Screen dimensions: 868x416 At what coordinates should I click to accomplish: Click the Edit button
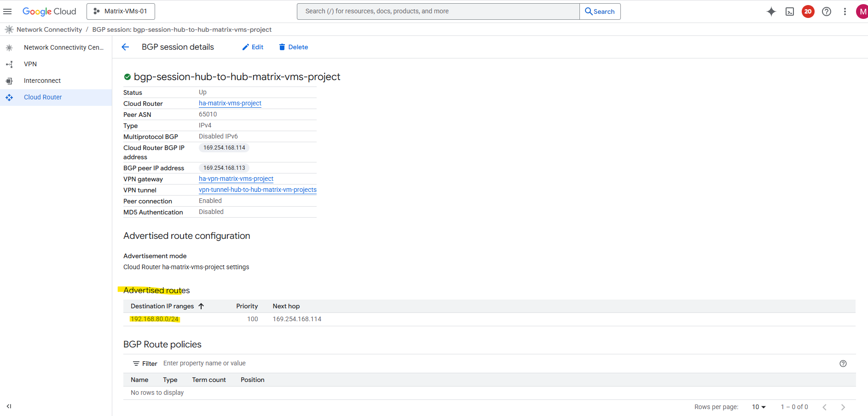[253, 47]
